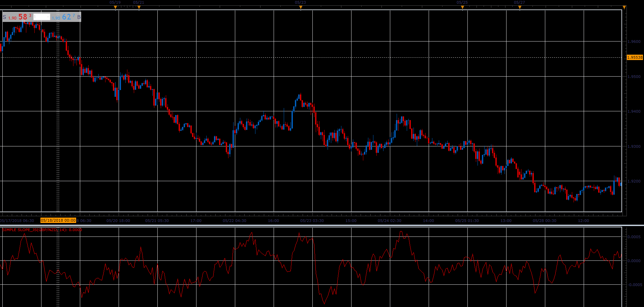Select the SIMPLE SLOPE_JS indicator label
The height and width of the screenshot is (307, 644).
[42, 230]
